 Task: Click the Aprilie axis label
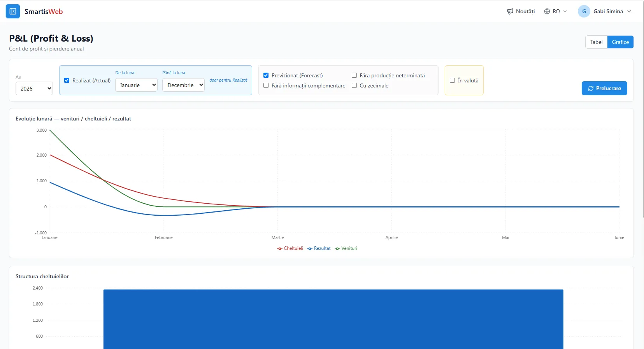pos(391,237)
